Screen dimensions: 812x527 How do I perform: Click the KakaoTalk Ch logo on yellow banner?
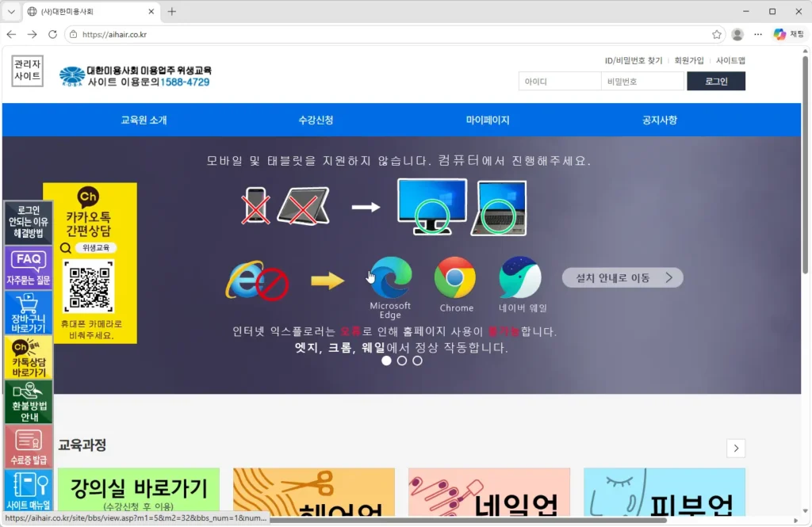pos(88,197)
